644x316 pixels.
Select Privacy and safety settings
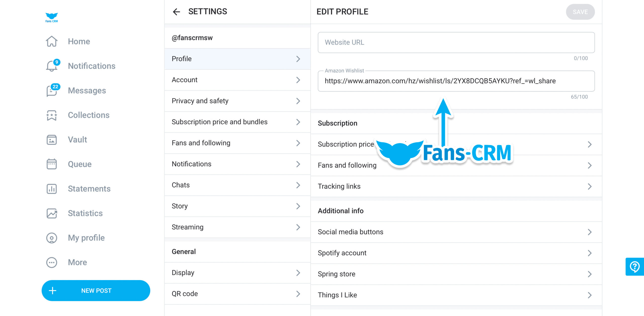(237, 101)
